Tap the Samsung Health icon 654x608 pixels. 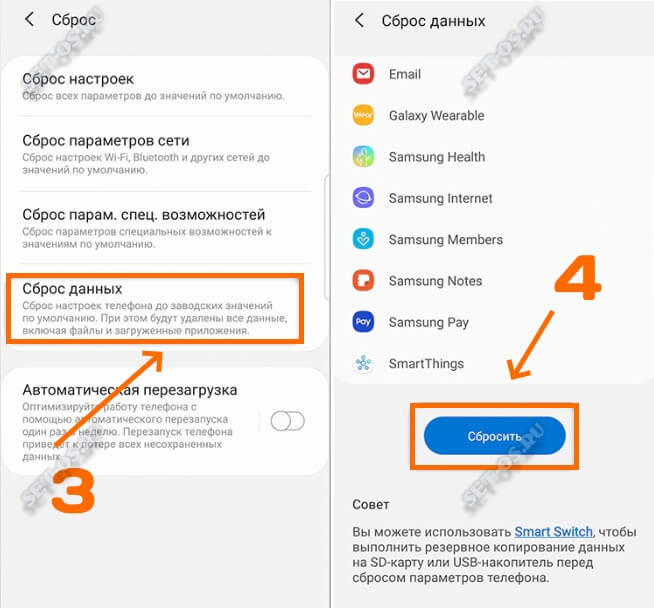coord(363,156)
